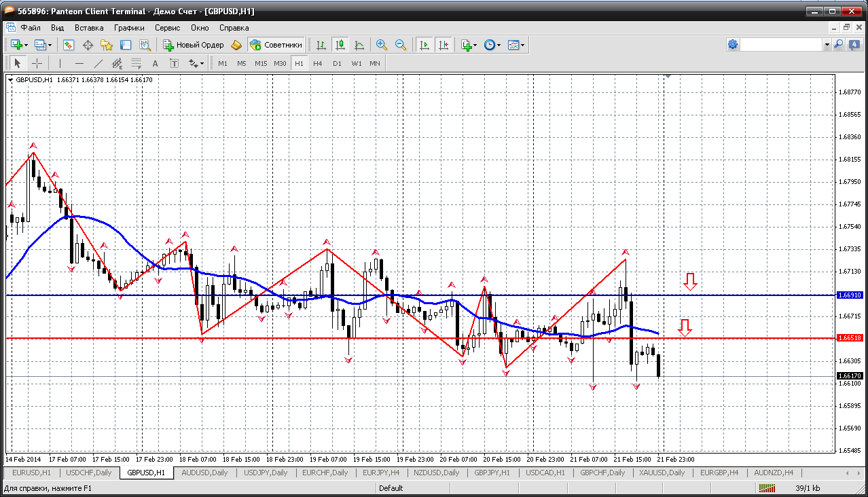This screenshot has width=868, height=497.
Task: Select the Vertical Line drawing tool
Action: [60, 63]
